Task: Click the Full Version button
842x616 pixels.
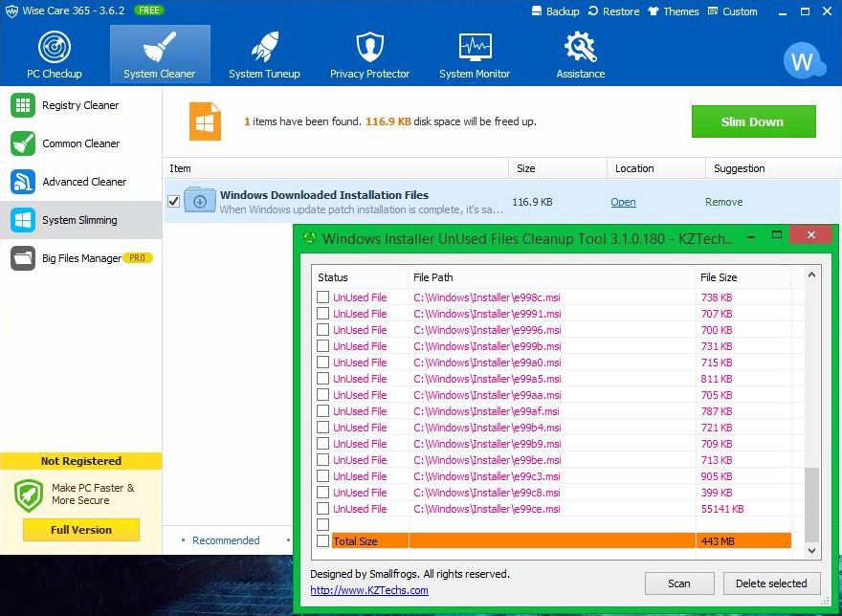Action: click(x=81, y=530)
